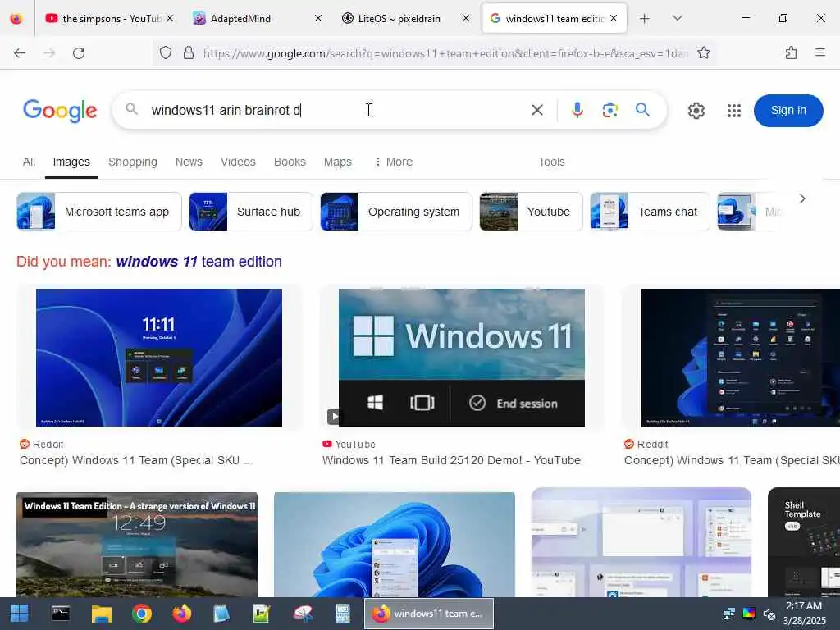
Task: Submit search with magnifier button
Action: point(642,111)
